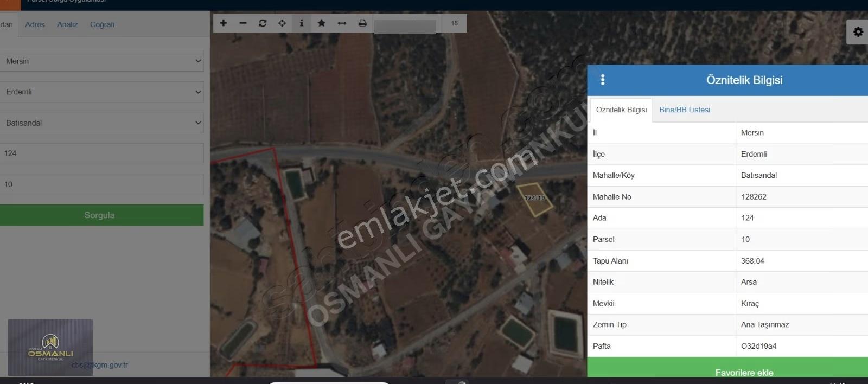The image size is (868, 384).
Task: Click the green Sorgula button
Action: click(101, 215)
